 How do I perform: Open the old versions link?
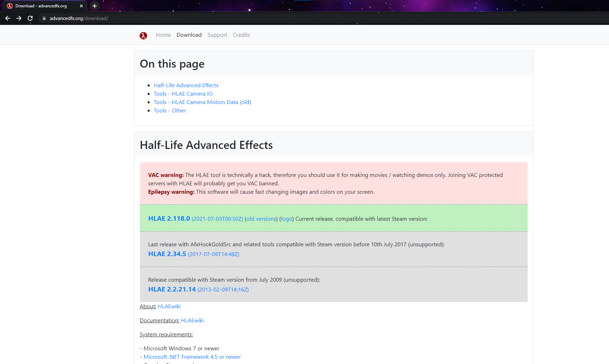261,219
